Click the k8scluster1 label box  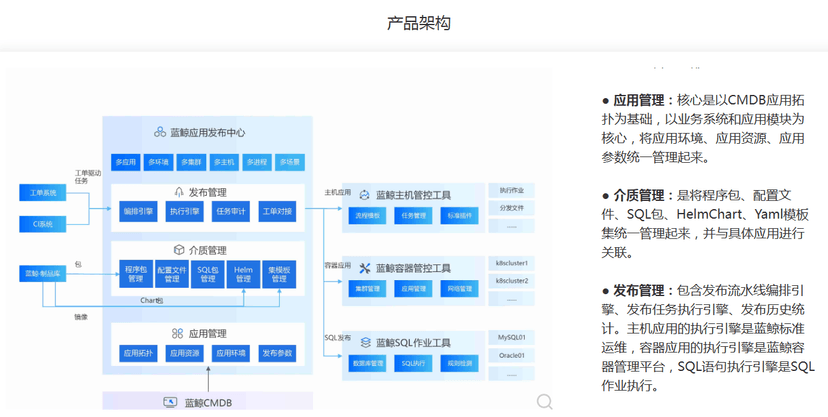[511, 263]
